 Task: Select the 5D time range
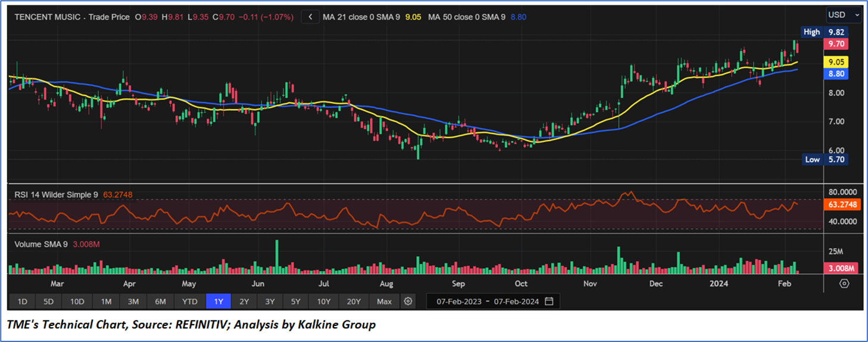point(48,301)
